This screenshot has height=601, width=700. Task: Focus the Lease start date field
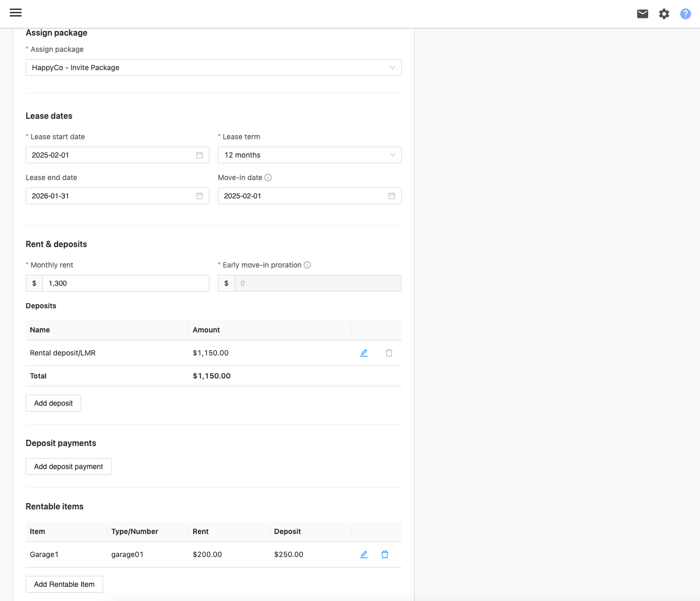point(117,155)
